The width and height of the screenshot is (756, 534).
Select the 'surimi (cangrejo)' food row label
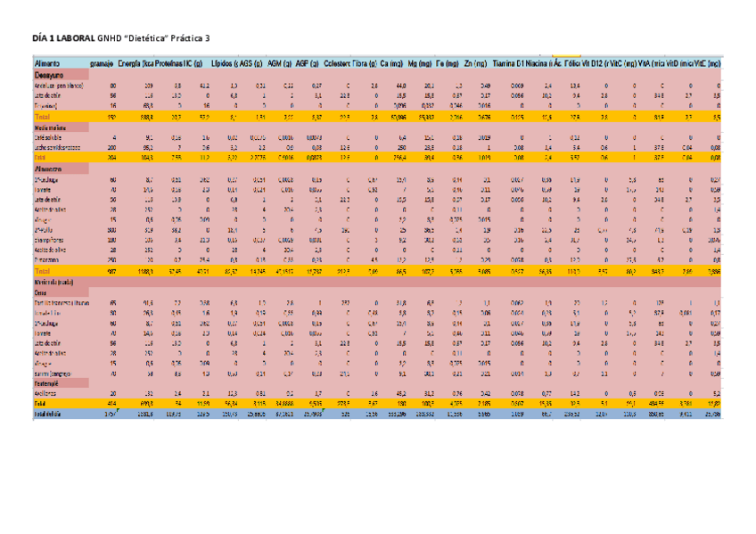pos(53,374)
